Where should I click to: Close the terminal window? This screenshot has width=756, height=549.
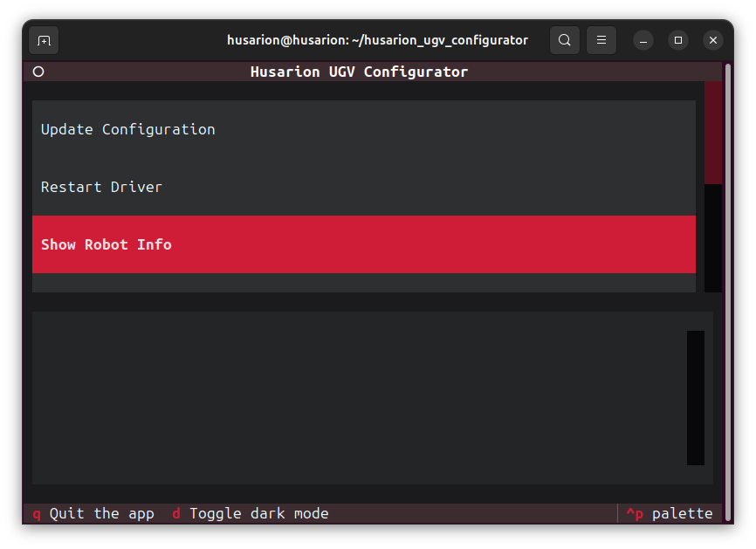point(713,40)
